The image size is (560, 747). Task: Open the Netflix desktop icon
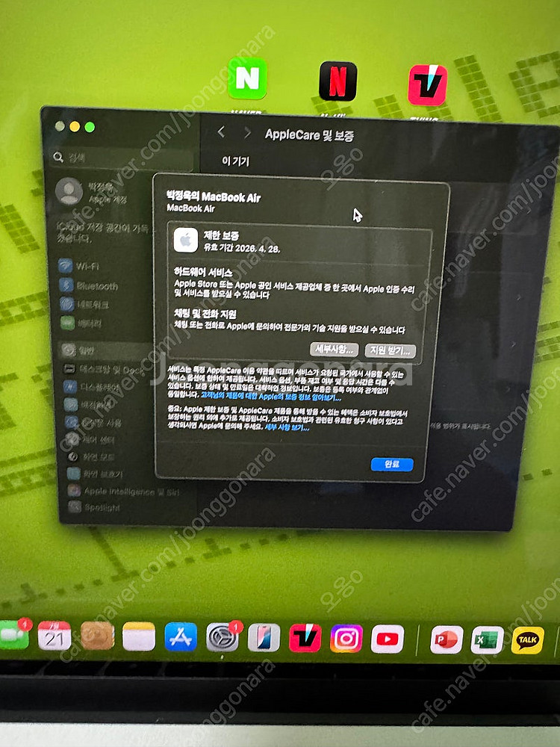337,81
